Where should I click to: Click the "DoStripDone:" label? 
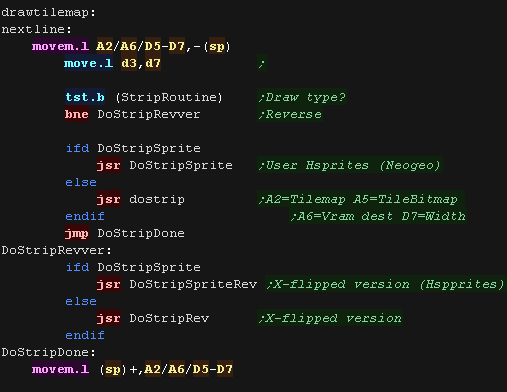click(x=49, y=352)
